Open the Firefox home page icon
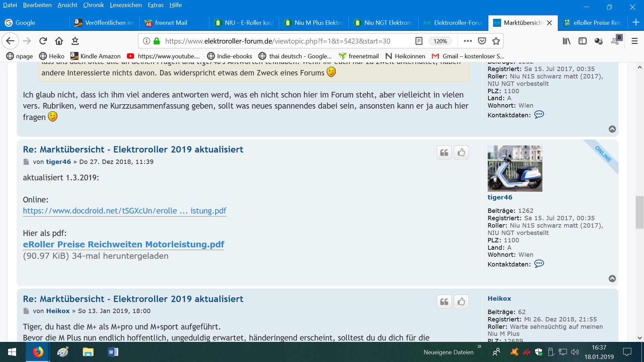 click(x=59, y=41)
